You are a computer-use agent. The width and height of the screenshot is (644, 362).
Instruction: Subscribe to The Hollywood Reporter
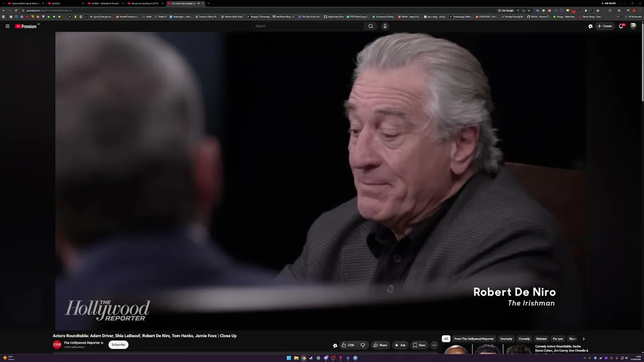(x=118, y=345)
